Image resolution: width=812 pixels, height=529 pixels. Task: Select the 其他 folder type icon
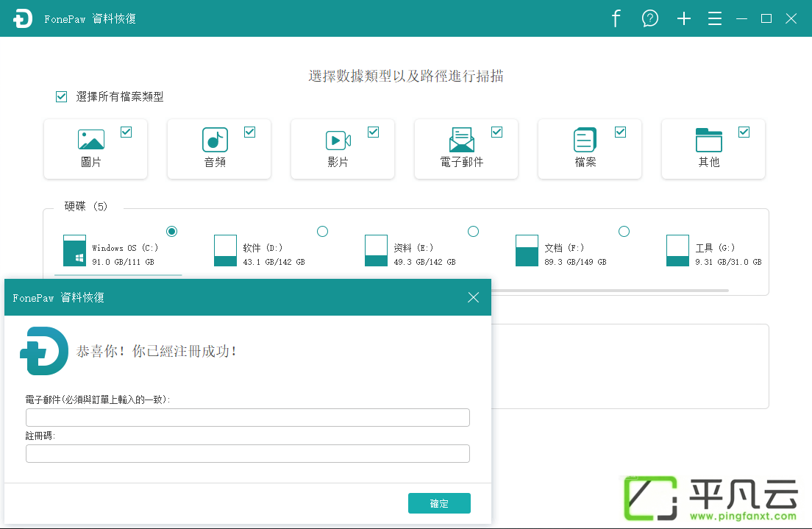[709, 139]
